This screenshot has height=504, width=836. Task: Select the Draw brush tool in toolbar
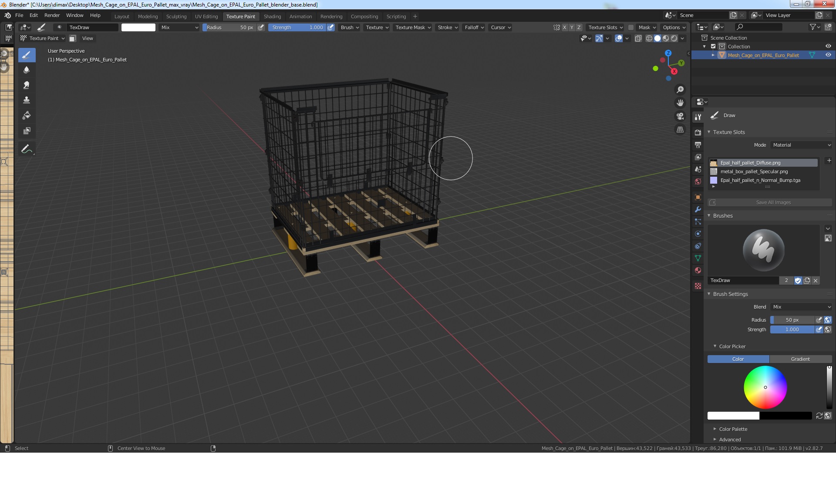tap(27, 55)
